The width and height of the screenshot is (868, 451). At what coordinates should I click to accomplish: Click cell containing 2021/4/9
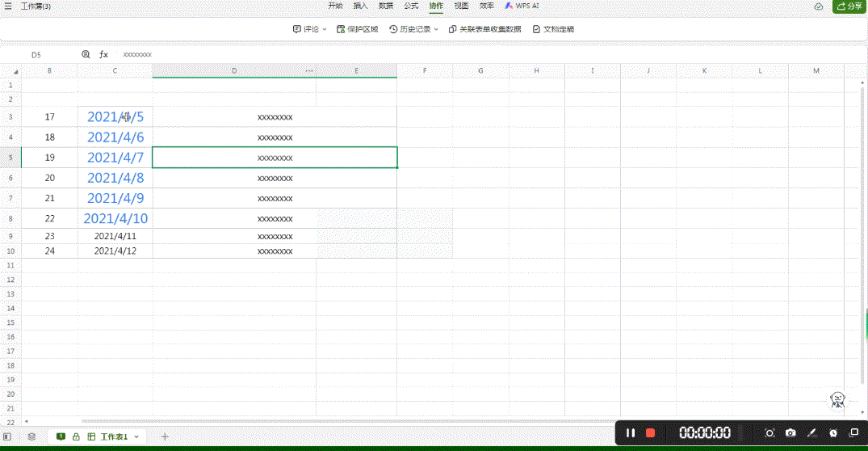pyautogui.click(x=115, y=198)
